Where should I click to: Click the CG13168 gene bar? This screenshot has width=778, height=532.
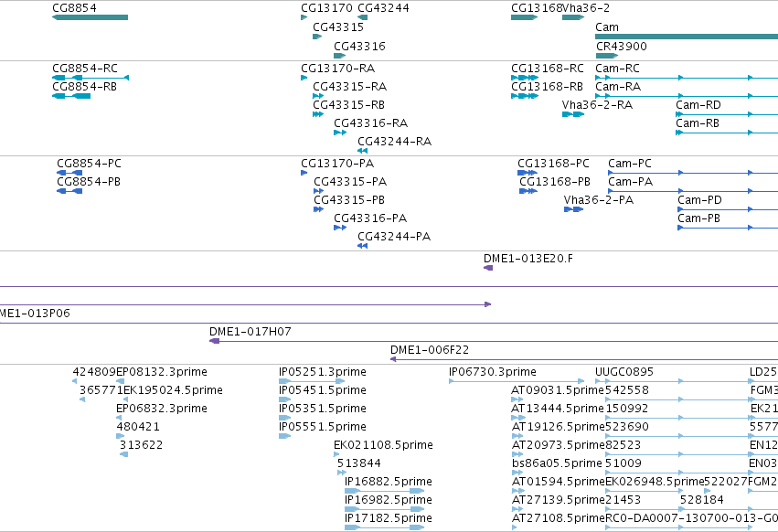point(525,17)
